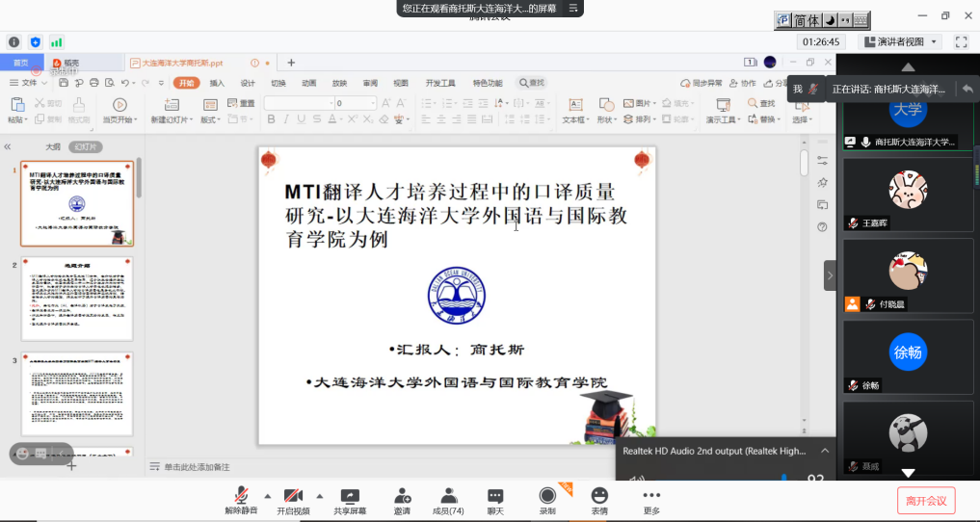Click the presentation tools icon
980x522 pixels.
[x=723, y=105]
